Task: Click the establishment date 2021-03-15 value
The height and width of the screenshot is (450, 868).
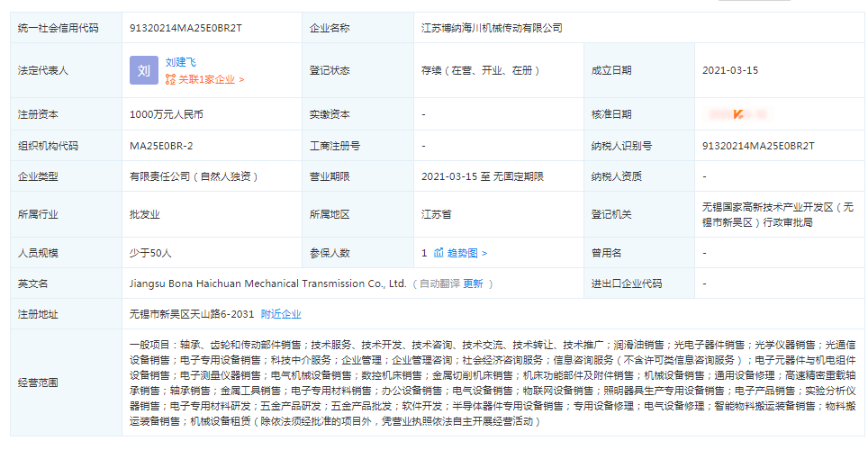Action: click(730, 70)
